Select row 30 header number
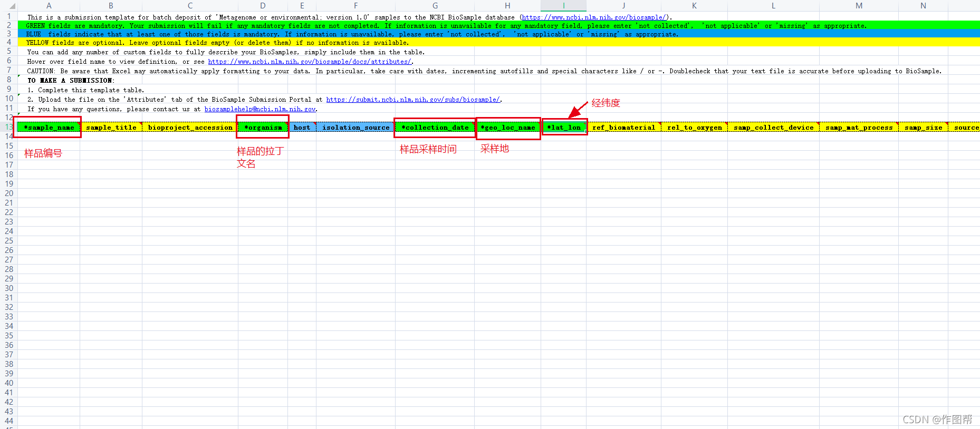 (8, 288)
